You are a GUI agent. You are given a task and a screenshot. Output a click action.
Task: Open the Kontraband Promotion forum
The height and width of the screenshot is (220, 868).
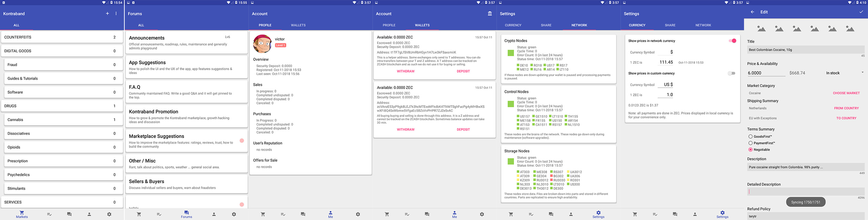coord(186,116)
